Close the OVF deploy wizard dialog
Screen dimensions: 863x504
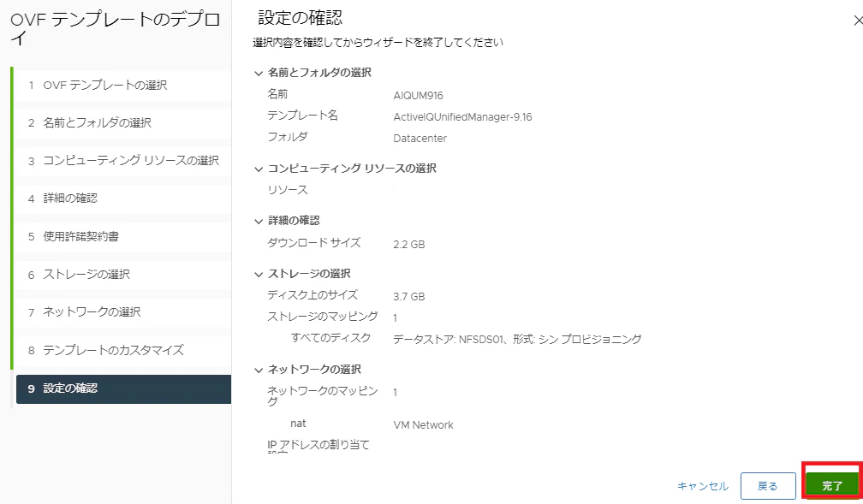pyautogui.click(x=858, y=21)
